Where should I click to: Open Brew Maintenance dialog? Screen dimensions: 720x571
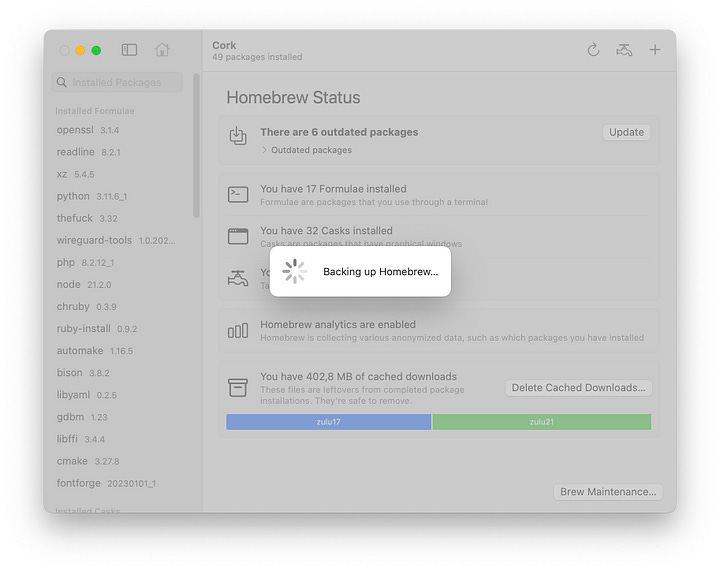coord(608,492)
